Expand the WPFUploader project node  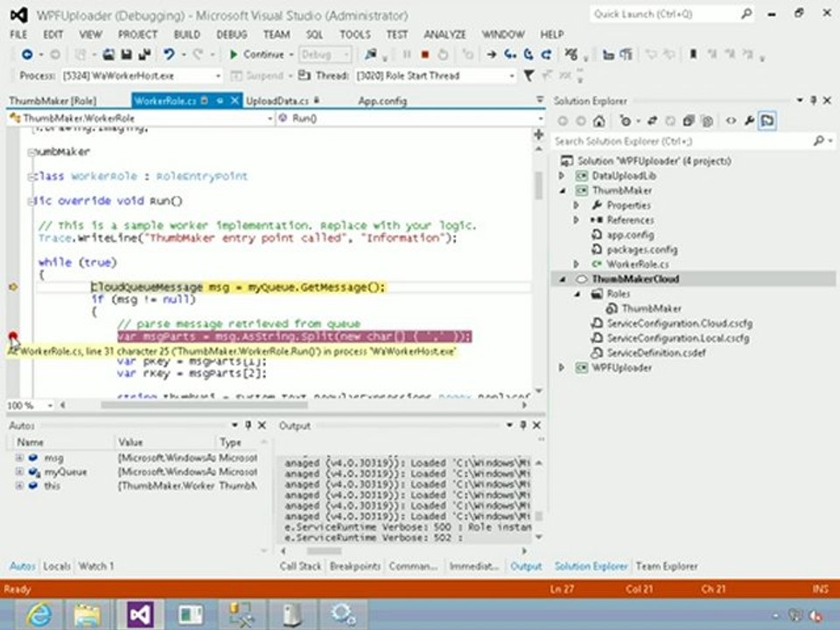pos(562,367)
